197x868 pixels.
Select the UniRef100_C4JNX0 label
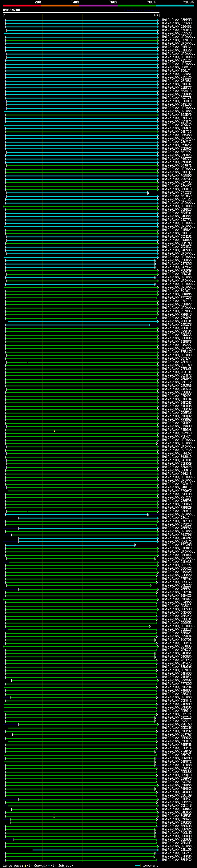click(x=176, y=809)
